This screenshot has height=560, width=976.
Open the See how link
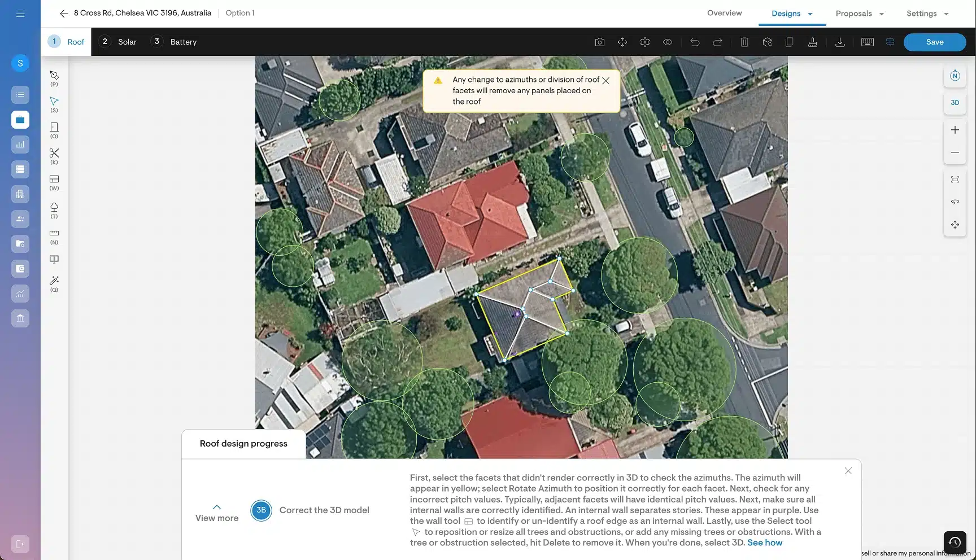(765, 542)
